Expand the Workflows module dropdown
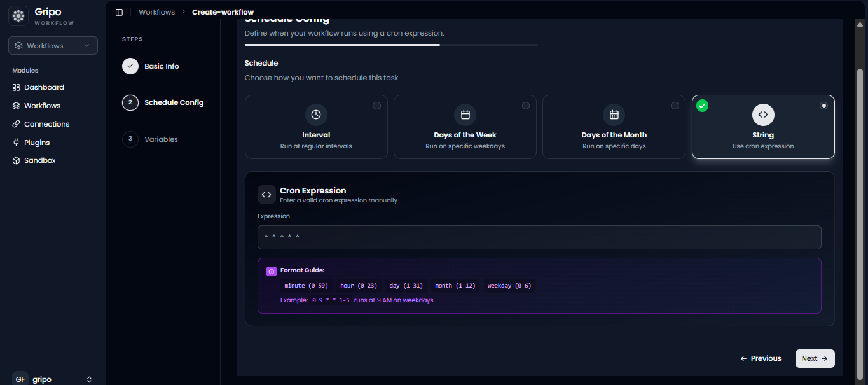 pos(53,46)
